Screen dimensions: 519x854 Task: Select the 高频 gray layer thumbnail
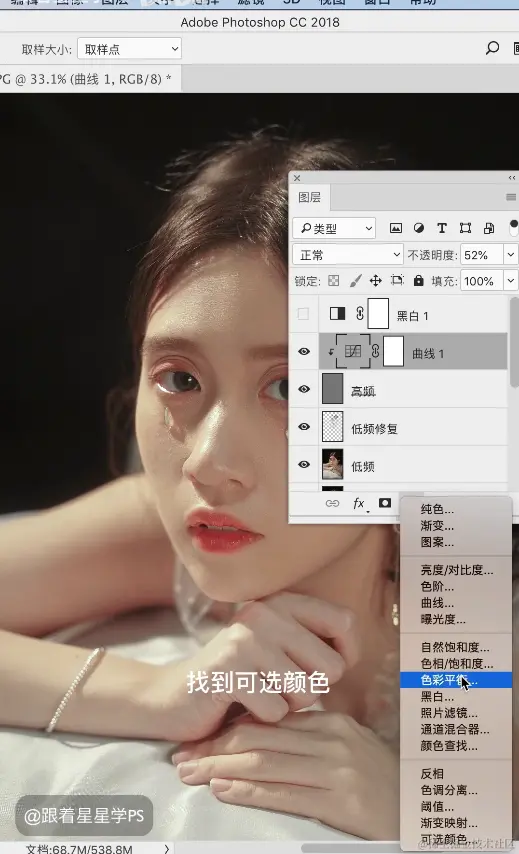point(332,389)
